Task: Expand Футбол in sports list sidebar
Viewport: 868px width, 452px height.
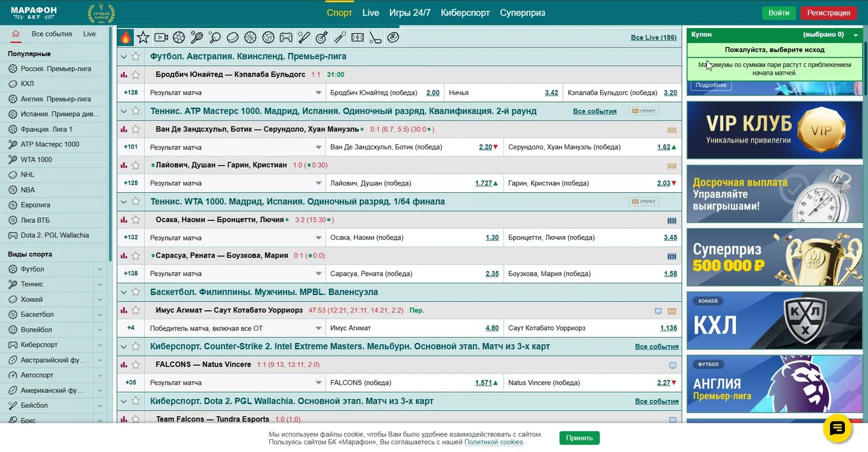Action: pyautogui.click(x=100, y=269)
